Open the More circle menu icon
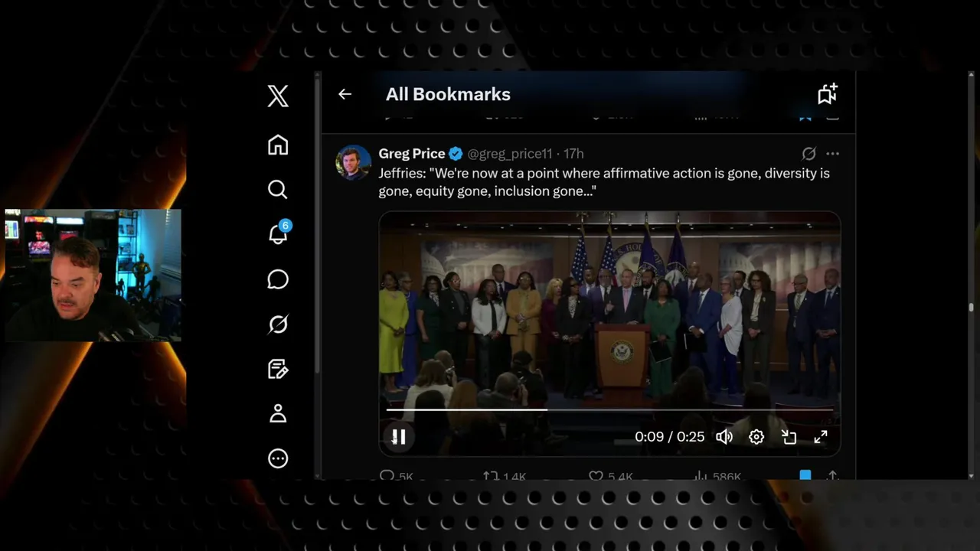980x551 pixels. coord(278,458)
